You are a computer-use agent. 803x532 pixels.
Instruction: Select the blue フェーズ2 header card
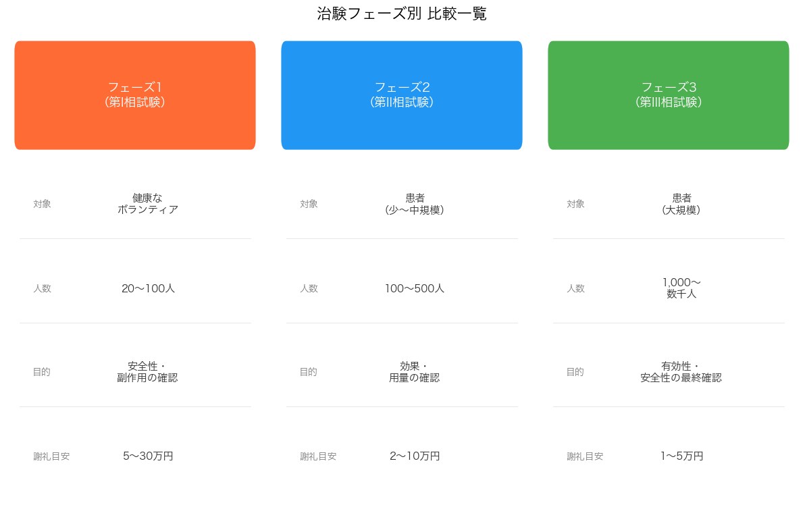[x=401, y=95]
